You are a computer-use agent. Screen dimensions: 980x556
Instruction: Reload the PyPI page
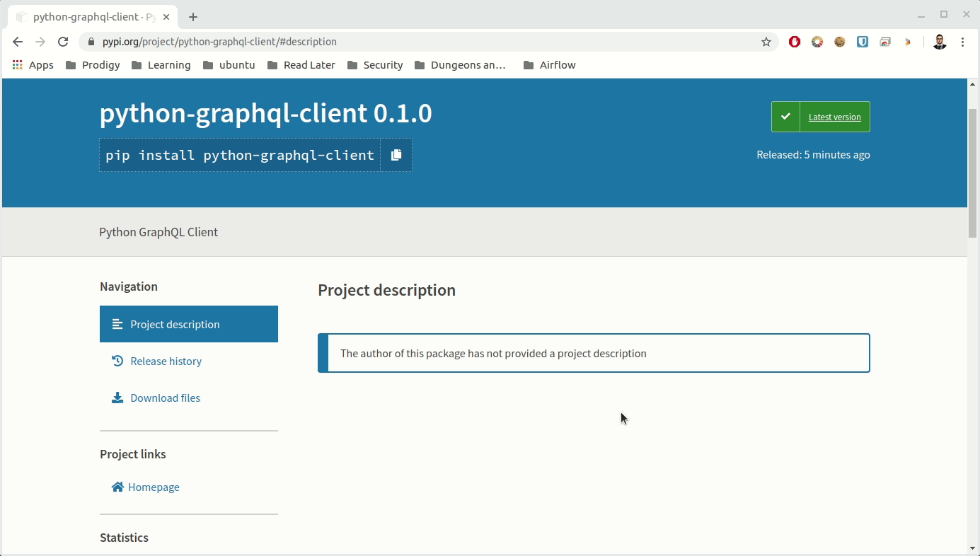point(63,42)
